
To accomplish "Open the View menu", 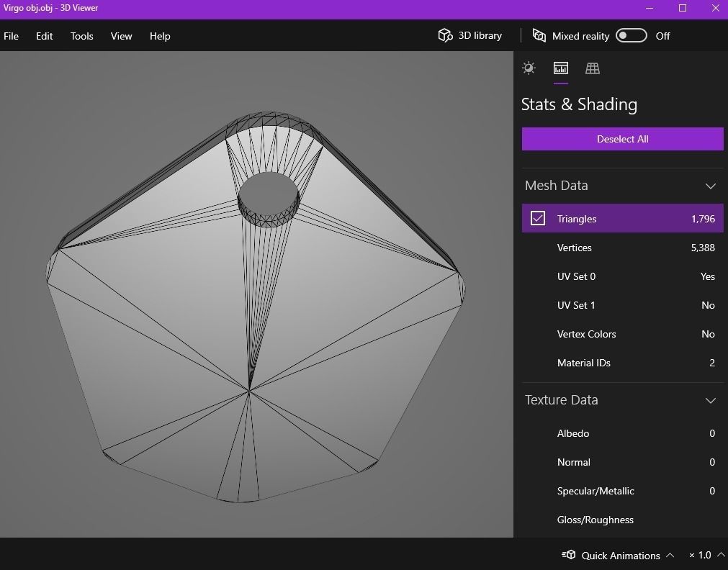I will pyautogui.click(x=121, y=36).
